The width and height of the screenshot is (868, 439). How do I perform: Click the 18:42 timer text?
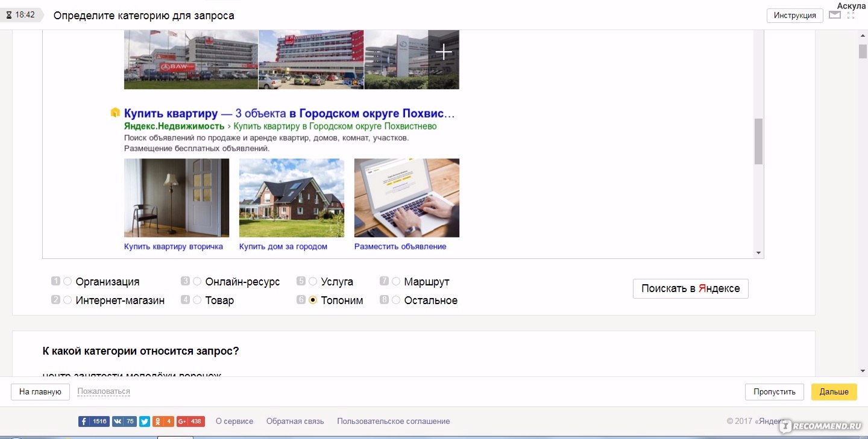coord(25,15)
